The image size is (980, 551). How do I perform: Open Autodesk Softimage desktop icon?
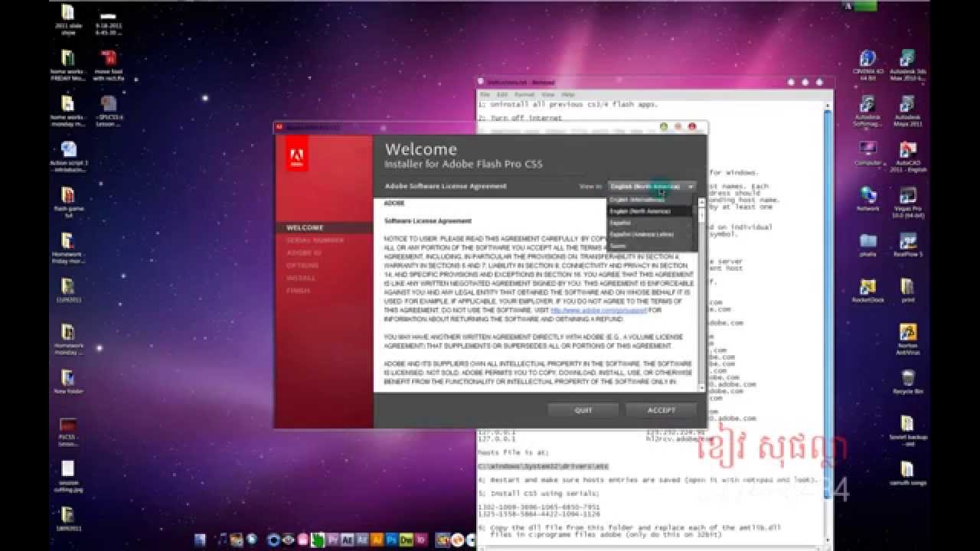867,111
